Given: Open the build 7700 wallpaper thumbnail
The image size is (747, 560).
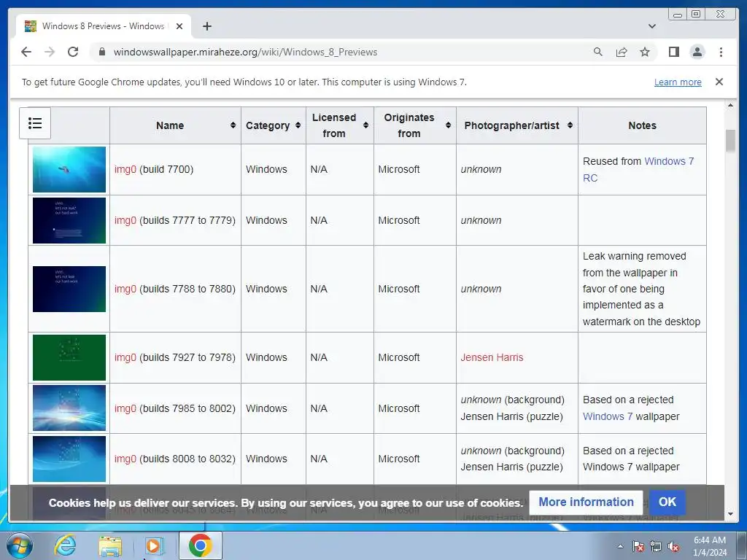Looking at the screenshot, I should tap(69, 169).
